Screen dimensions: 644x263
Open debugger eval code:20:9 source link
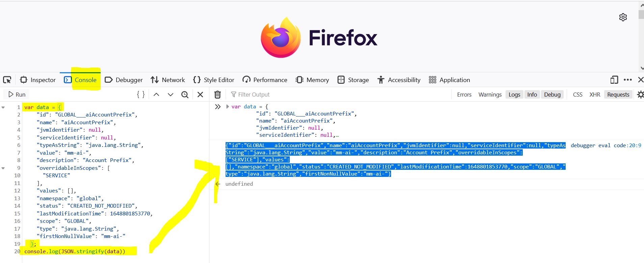[606, 146]
